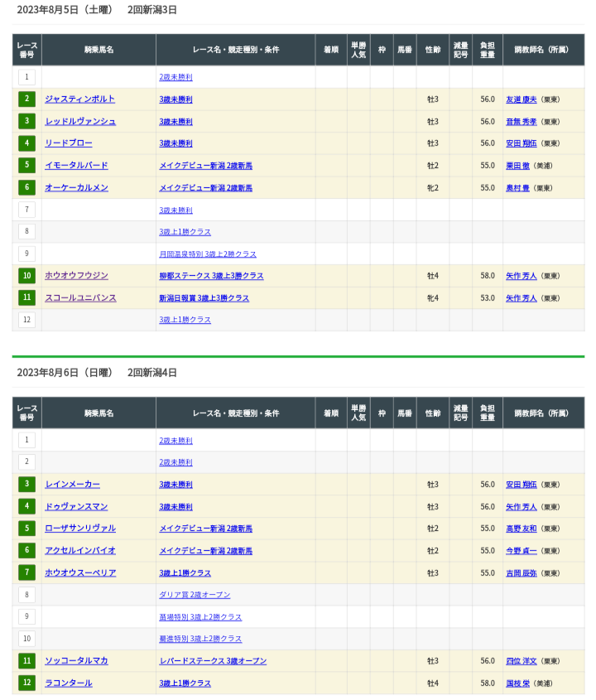Open trainer link 栗田徹

(x=517, y=166)
